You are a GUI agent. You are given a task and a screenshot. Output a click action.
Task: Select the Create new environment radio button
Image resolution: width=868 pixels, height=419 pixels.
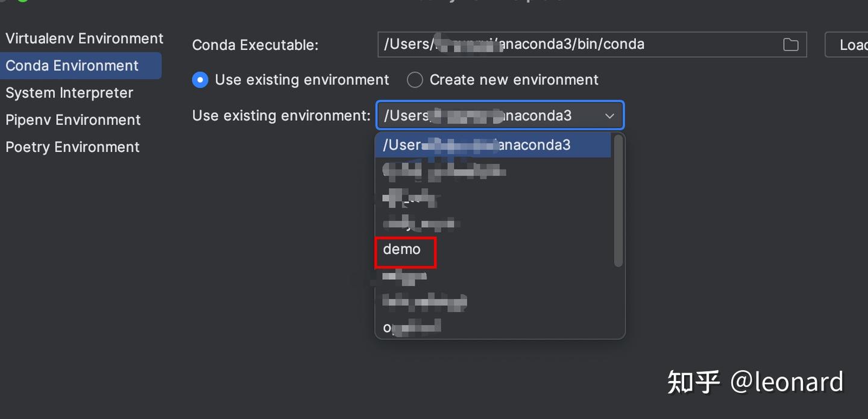click(x=415, y=80)
